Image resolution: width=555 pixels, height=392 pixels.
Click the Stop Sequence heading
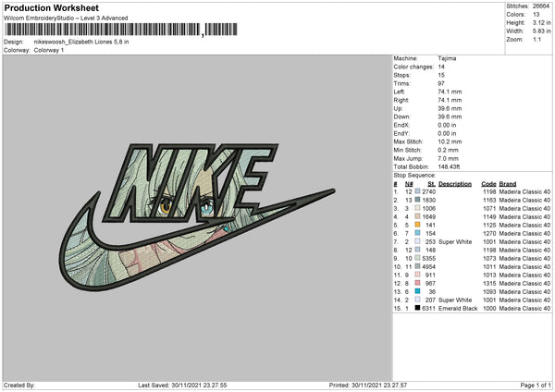point(414,176)
